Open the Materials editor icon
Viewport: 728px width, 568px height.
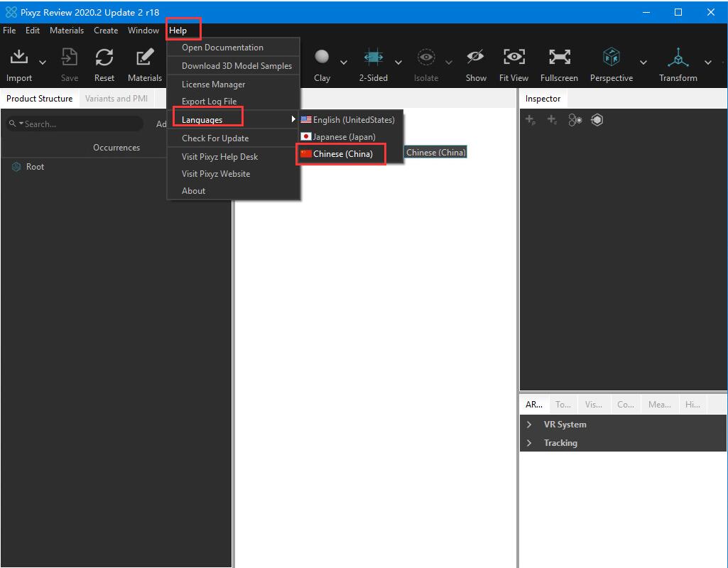click(x=145, y=58)
